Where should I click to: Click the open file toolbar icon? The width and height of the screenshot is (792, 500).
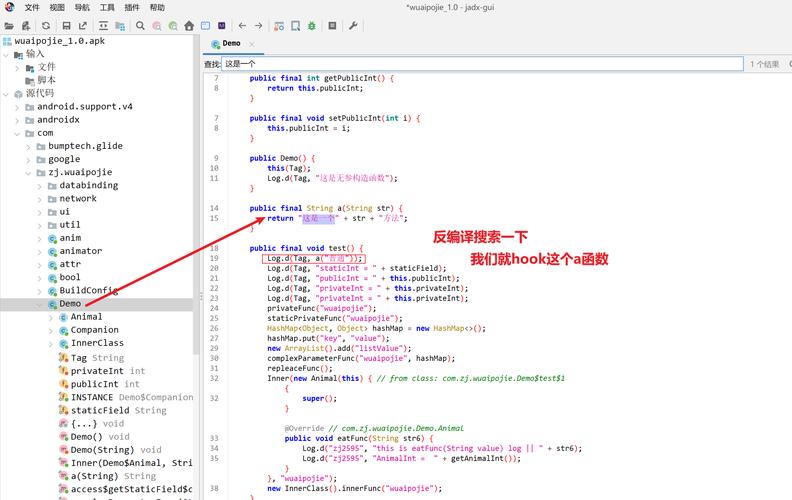click(9, 26)
